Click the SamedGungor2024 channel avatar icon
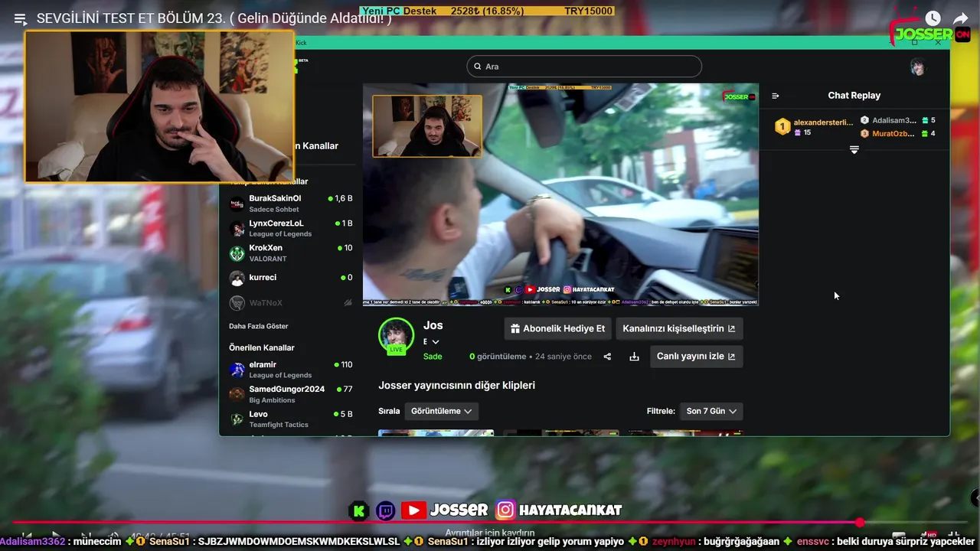Viewport: 980px width, 551px height. pos(237,394)
